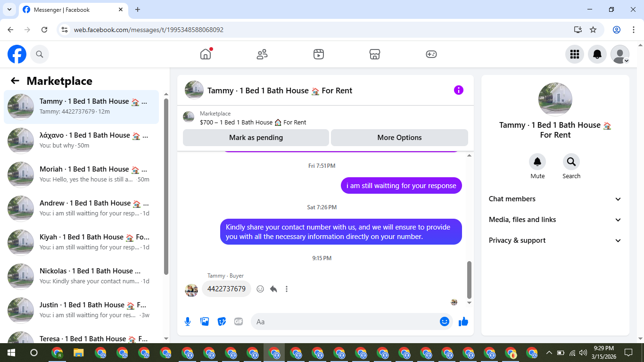Open the $700 listing link
The width and height of the screenshot is (644, 362).
(253, 122)
